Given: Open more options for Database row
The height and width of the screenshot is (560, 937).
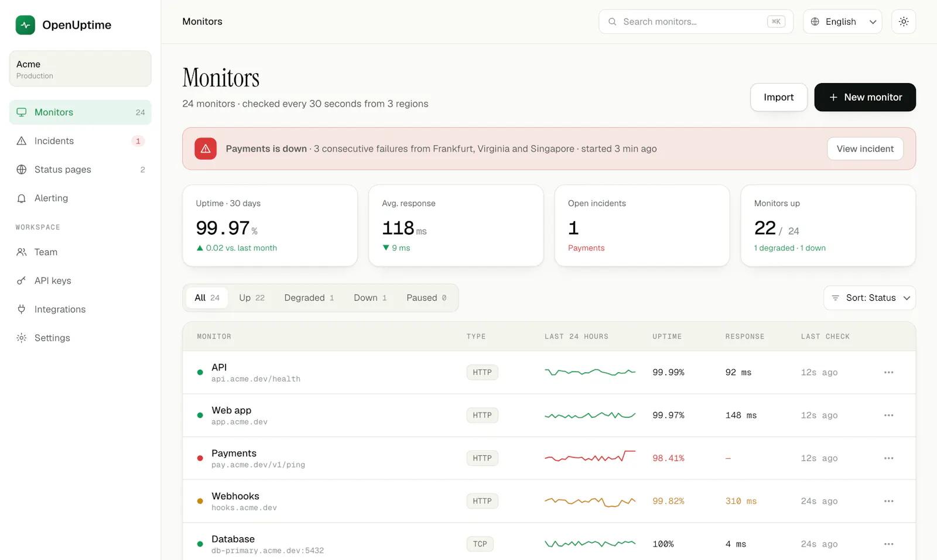Looking at the screenshot, I should pos(888,544).
